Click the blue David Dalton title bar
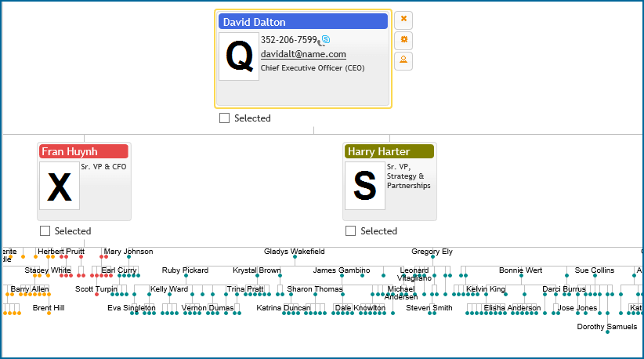The image size is (644, 359). coord(302,22)
